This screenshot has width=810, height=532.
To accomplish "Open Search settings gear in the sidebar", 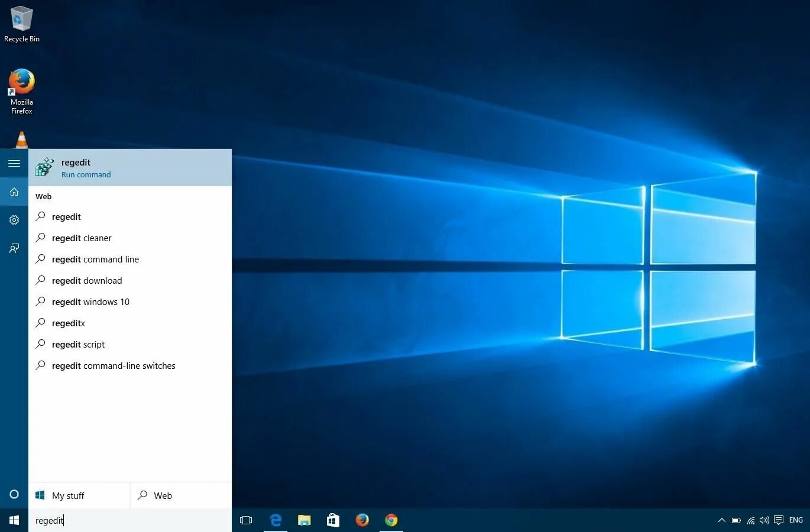I will tap(14, 219).
